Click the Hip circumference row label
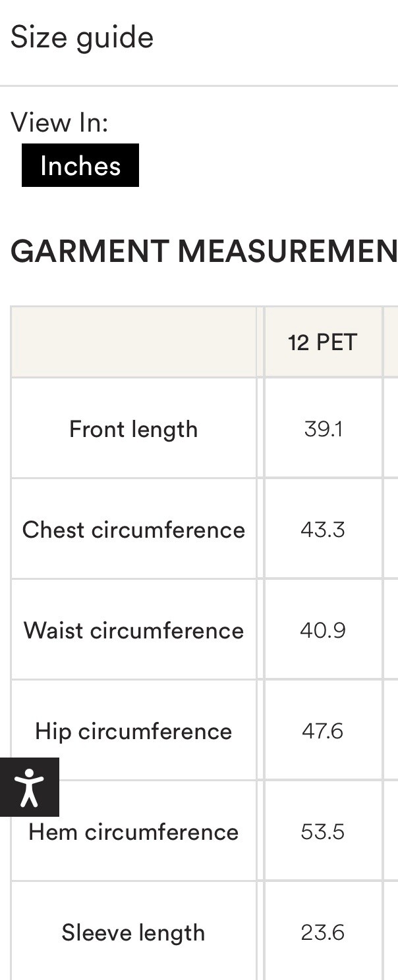 (x=134, y=731)
